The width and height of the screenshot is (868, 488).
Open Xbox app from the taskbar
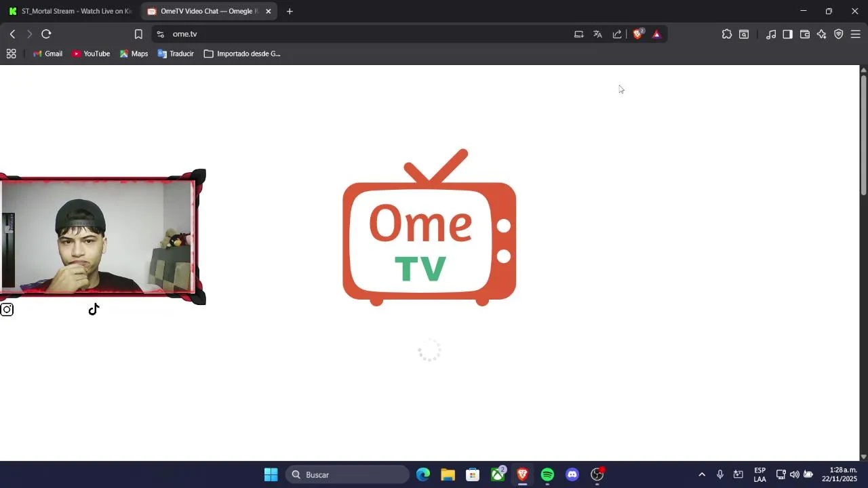pyautogui.click(x=498, y=474)
